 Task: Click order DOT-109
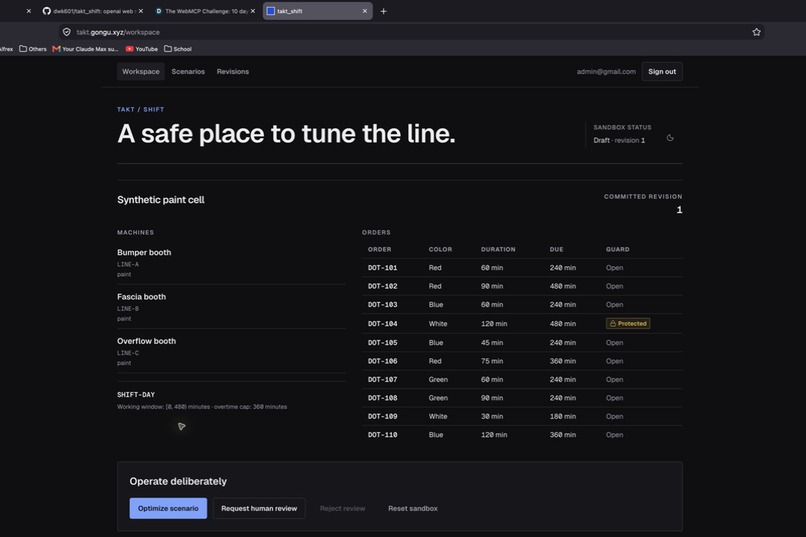(x=382, y=417)
